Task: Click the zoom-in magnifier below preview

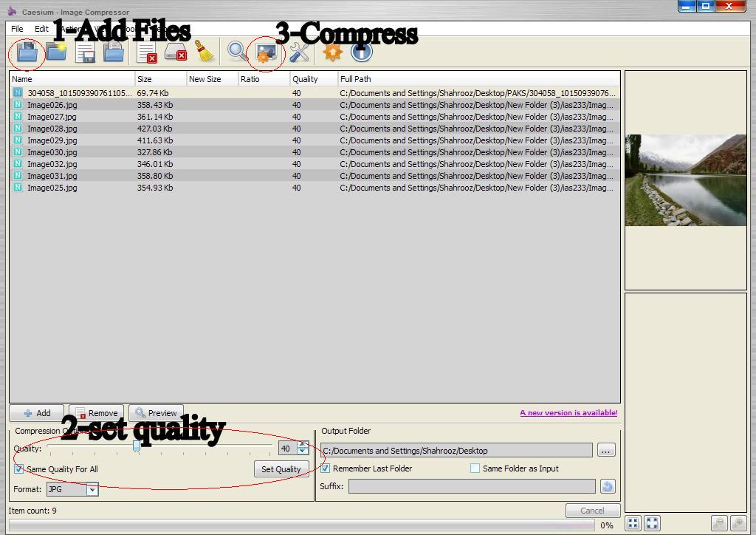Action: (738, 523)
